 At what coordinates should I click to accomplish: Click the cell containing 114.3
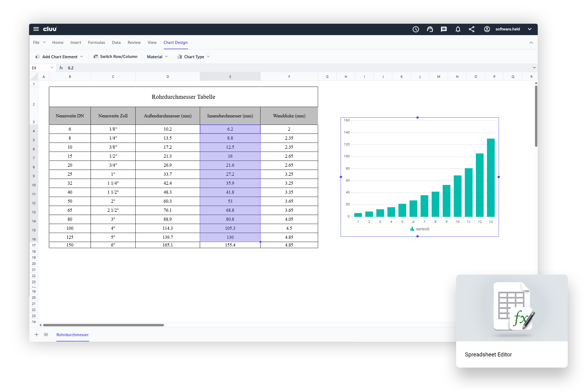click(x=167, y=228)
